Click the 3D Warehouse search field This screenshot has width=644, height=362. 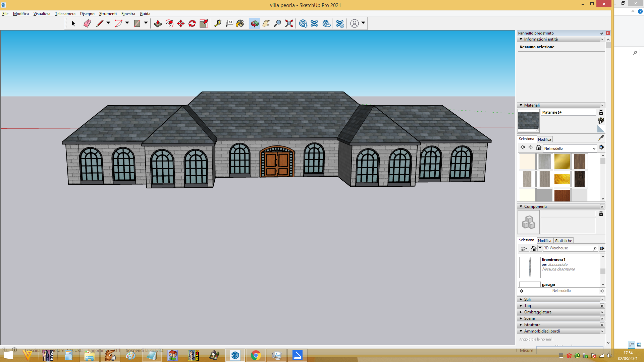click(567, 248)
